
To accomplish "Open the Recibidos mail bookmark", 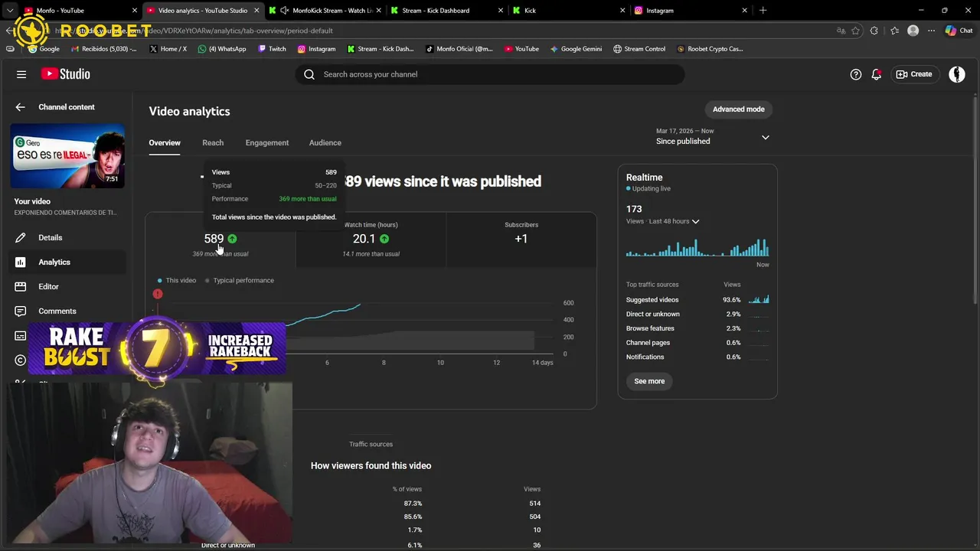I will pos(103,49).
